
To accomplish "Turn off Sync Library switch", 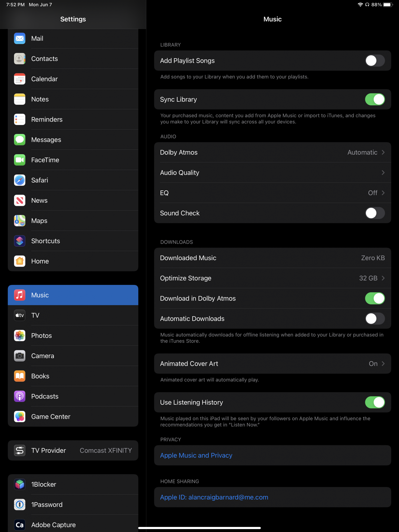I will click(x=375, y=99).
